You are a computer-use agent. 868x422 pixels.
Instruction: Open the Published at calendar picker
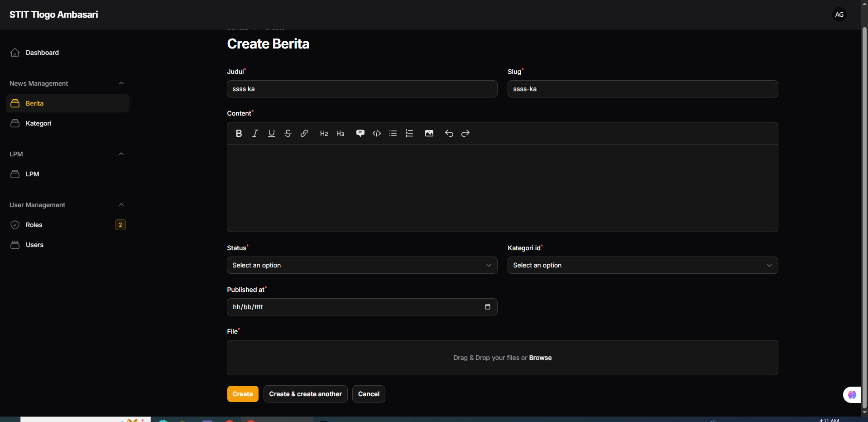(x=487, y=307)
